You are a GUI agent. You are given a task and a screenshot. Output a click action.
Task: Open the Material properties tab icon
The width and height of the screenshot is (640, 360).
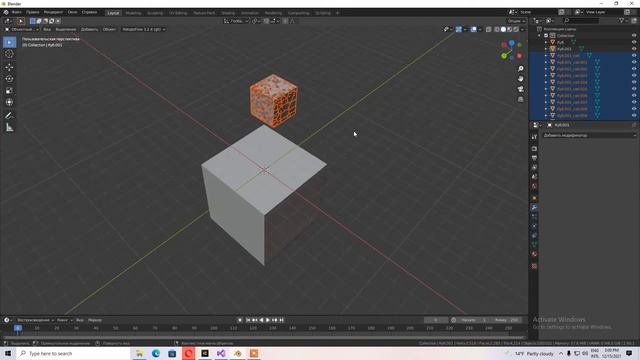pyautogui.click(x=534, y=254)
